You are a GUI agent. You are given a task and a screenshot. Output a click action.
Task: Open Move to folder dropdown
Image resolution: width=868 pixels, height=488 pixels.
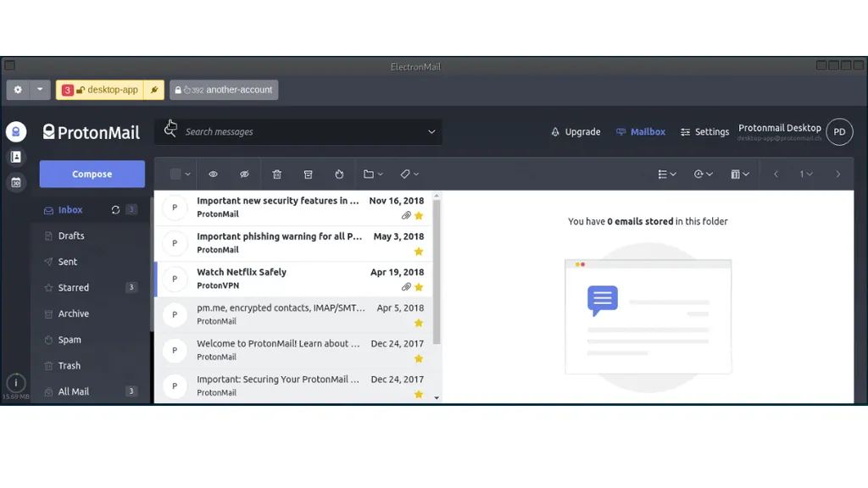(373, 174)
